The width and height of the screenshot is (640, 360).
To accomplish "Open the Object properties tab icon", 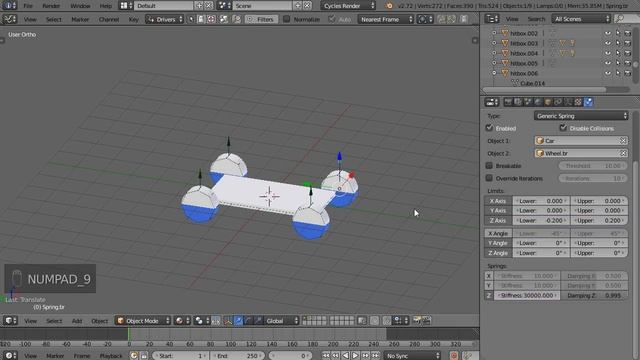I will [x=548, y=102].
